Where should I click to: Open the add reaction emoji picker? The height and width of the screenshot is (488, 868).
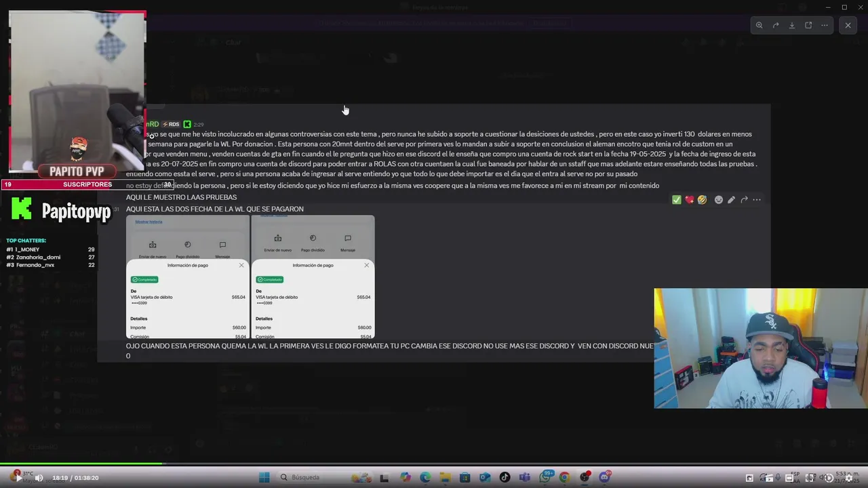tap(719, 199)
